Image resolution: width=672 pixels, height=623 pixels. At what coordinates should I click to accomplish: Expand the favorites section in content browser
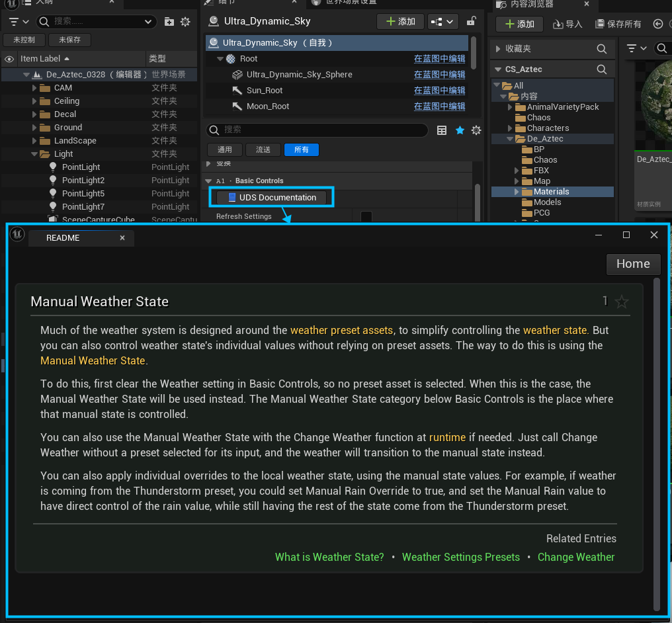pyautogui.click(x=497, y=49)
